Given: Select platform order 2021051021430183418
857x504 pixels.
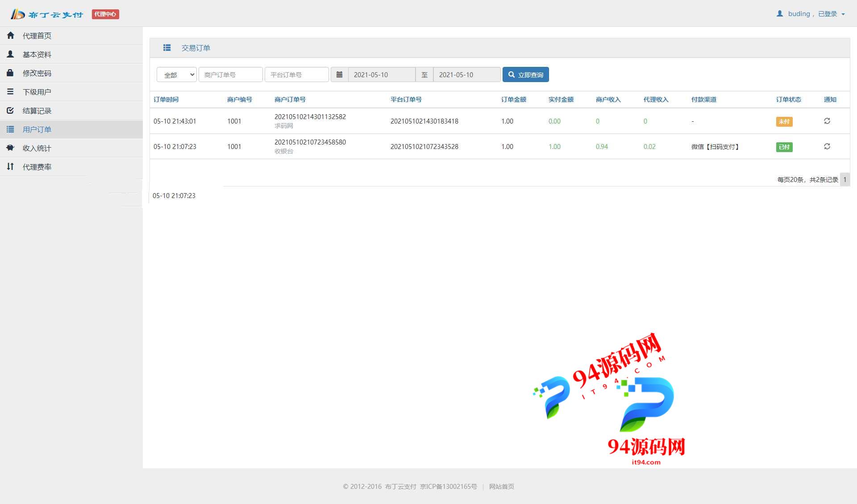Looking at the screenshot, I should click(424, 121).
